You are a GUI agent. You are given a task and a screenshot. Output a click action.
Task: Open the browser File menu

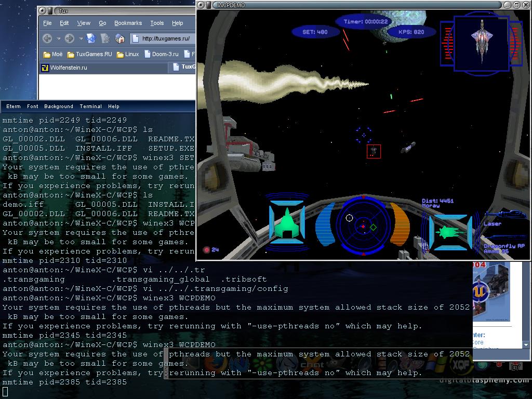coord(47,23)
